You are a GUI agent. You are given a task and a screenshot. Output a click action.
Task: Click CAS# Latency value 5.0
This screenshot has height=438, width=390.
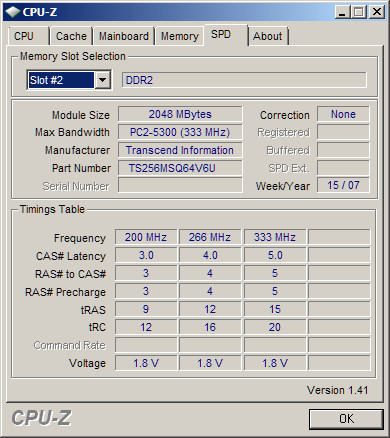275,255
